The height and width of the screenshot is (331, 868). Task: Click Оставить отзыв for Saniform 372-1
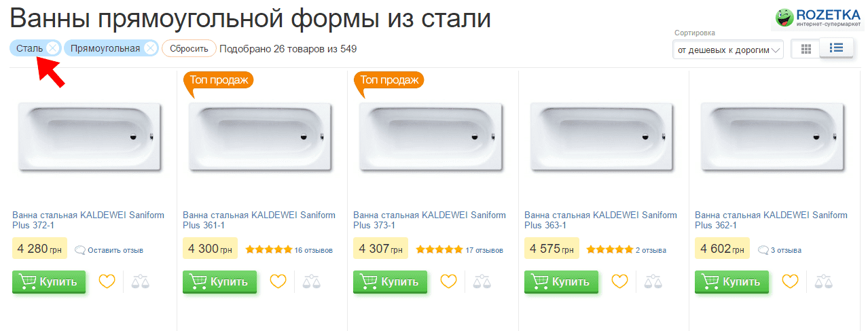click(115, 250)
